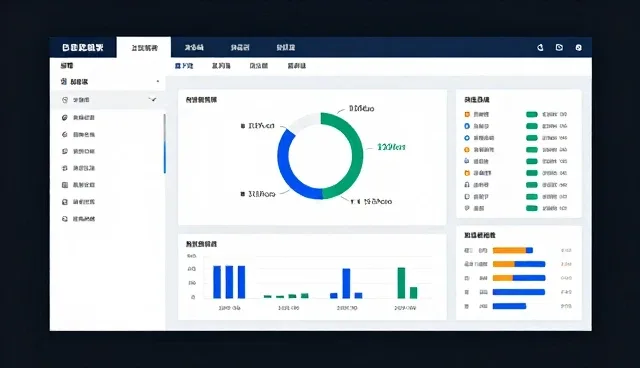Viewport: 640px width, 368px height.
Task: Toggle the green status pill in the fourth status row
Action: pyautogui.click(x=532, y=150)
